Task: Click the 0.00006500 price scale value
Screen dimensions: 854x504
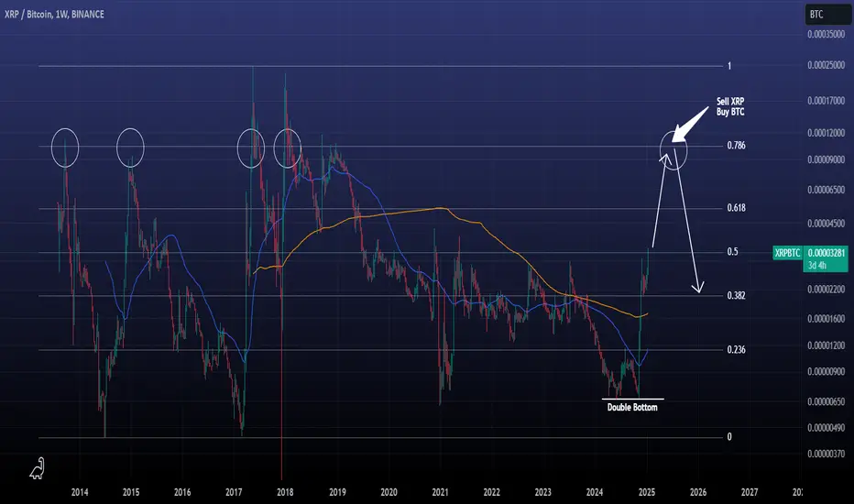Action: [827, 190]
